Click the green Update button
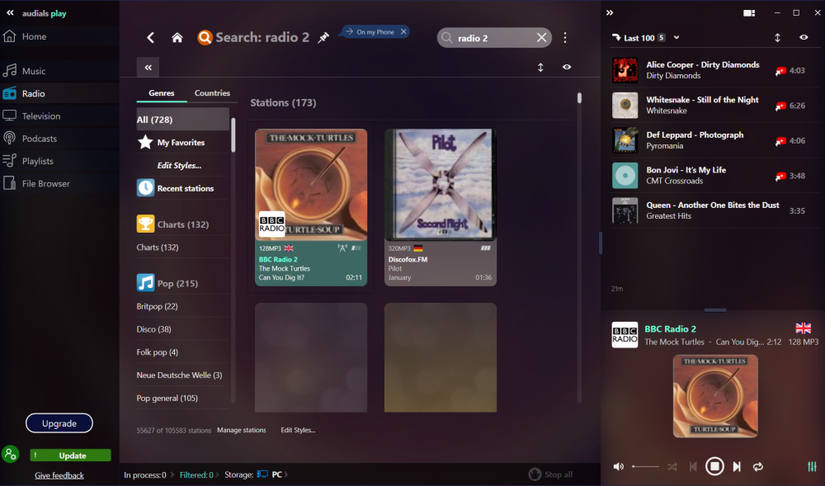Viewport: 825px width, 486px height. coord(71,455)
